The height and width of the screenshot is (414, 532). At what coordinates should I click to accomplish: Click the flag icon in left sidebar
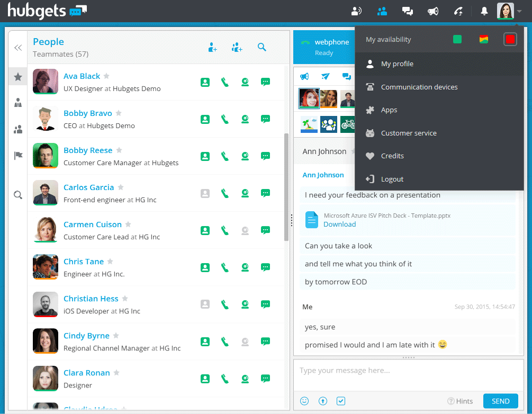pos(18,156)
